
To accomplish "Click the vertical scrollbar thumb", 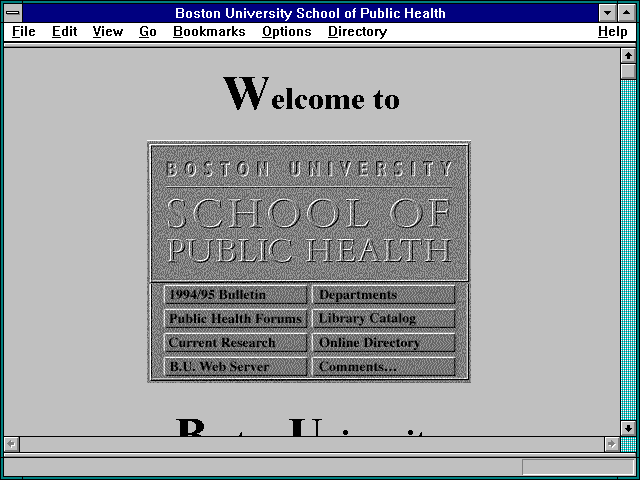I will coord(628,71).
